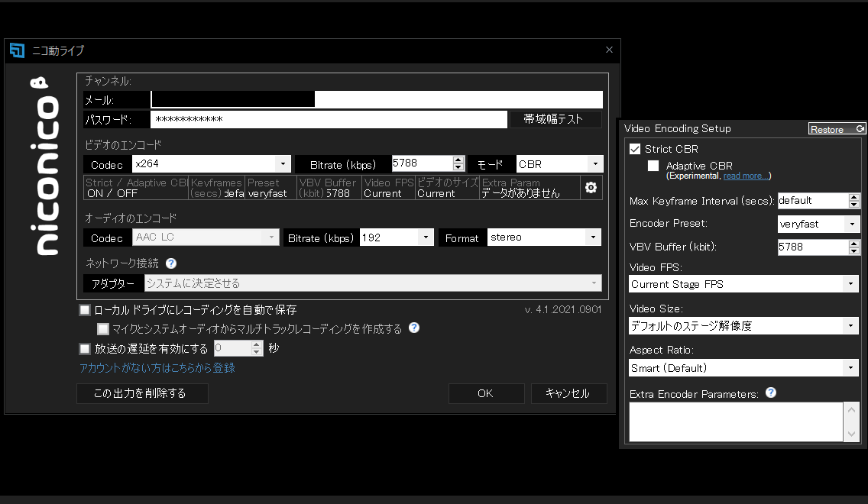This screenshot has height=504, width=868.
Task: Click この出力を削除する button
Action: pyautogui.click(x=141, y=393)
